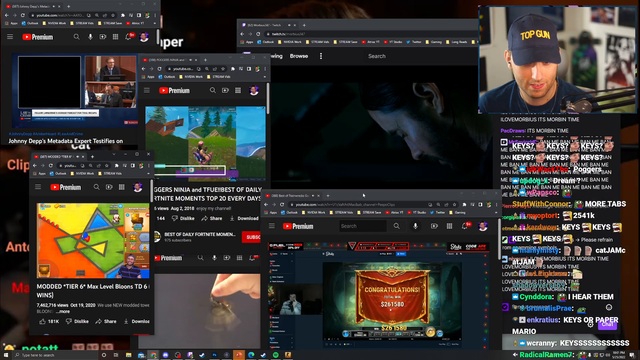
Task: Open account avatar in the Fortnite YouTube window
Action: point(254,90)
